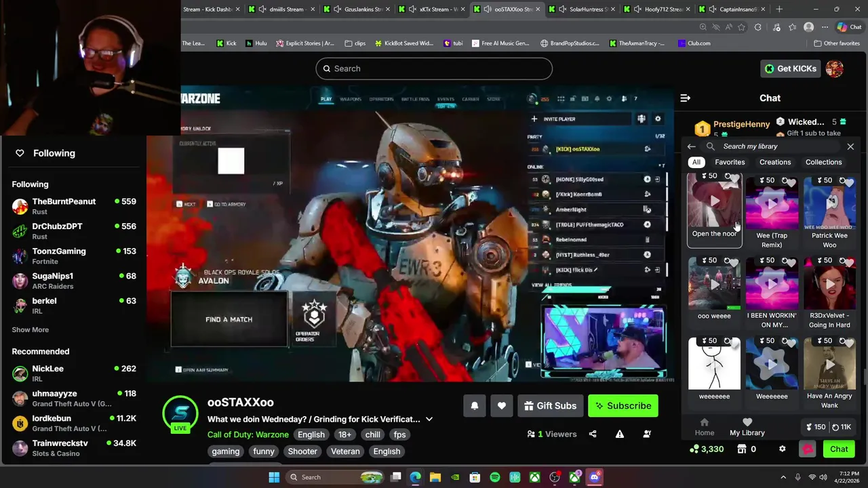Screen dimensions: 868x488
Task: Click the Kick search field
Action: pyautogui.click(x=434, y=68)
